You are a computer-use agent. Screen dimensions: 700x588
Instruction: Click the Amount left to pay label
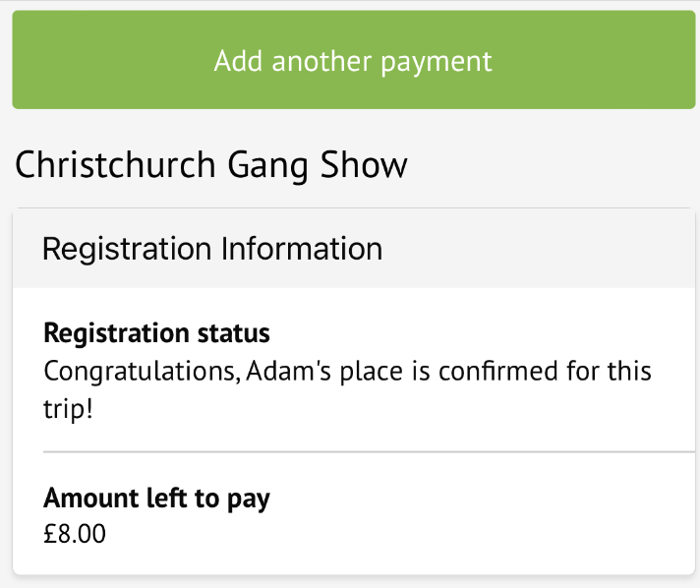(x=156, y=499)
